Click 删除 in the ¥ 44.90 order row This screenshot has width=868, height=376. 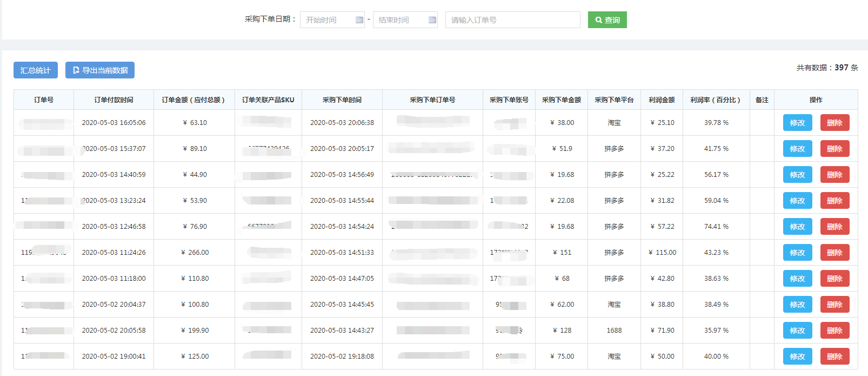pos(835,175)
